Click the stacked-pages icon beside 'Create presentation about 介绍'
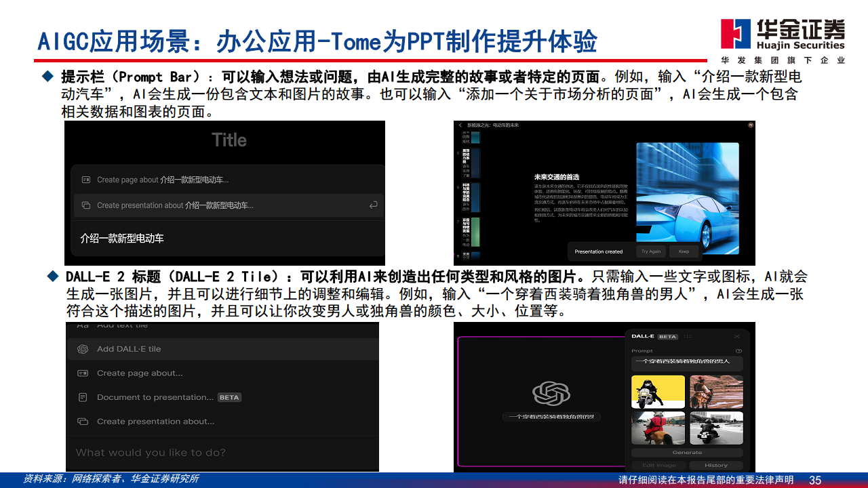868x488 pixels. click(85, 205)
